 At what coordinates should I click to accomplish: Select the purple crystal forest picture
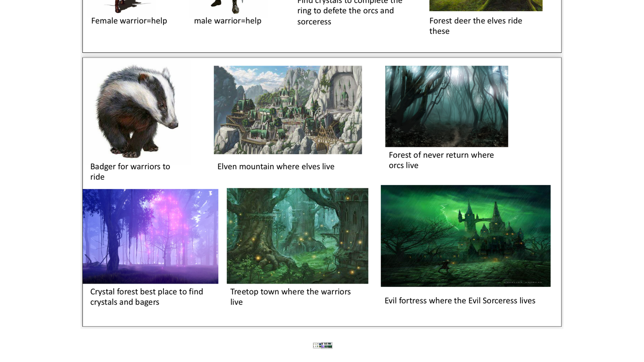150,236
